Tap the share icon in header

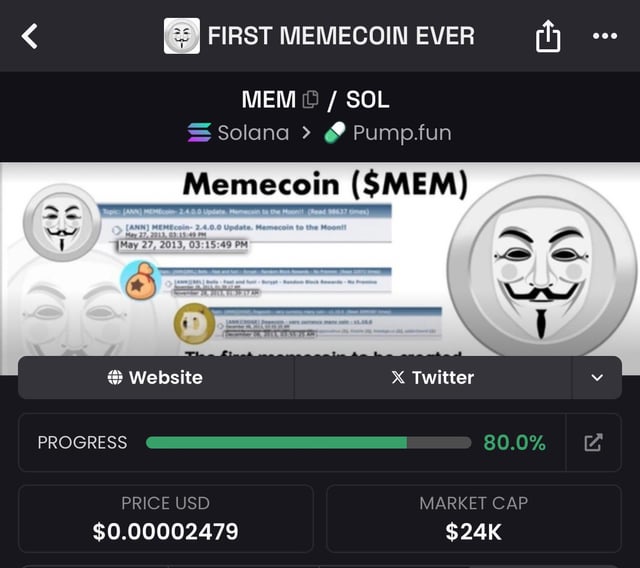click(548, 36)
